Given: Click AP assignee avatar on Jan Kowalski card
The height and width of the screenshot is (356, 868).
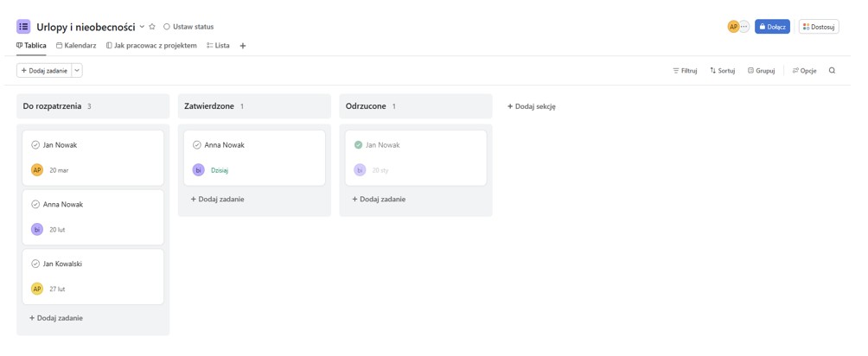Looking at the screenshot, I should coord(36,289).
